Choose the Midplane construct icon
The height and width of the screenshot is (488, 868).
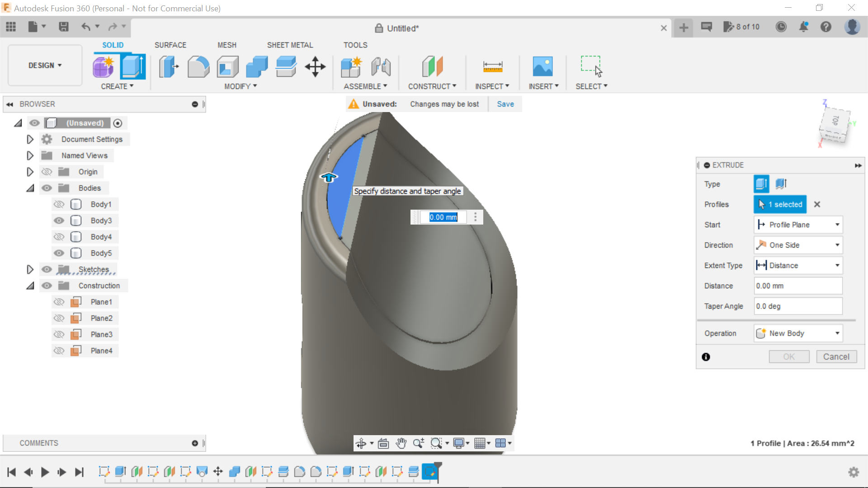pos(432,67)
